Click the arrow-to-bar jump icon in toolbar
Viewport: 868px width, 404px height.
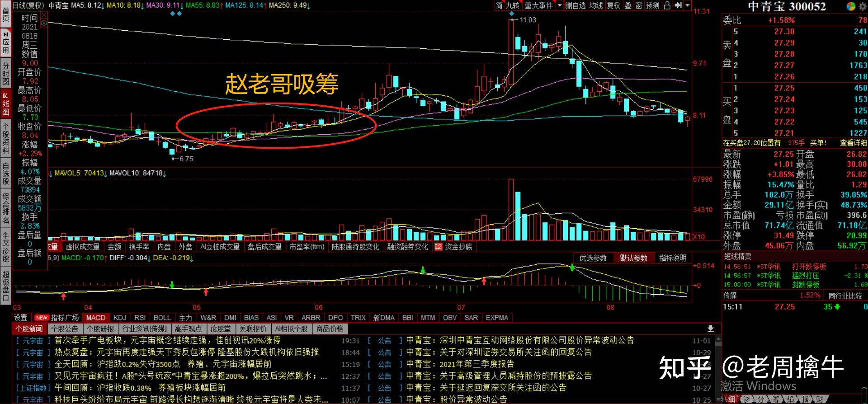coord(678,5)
